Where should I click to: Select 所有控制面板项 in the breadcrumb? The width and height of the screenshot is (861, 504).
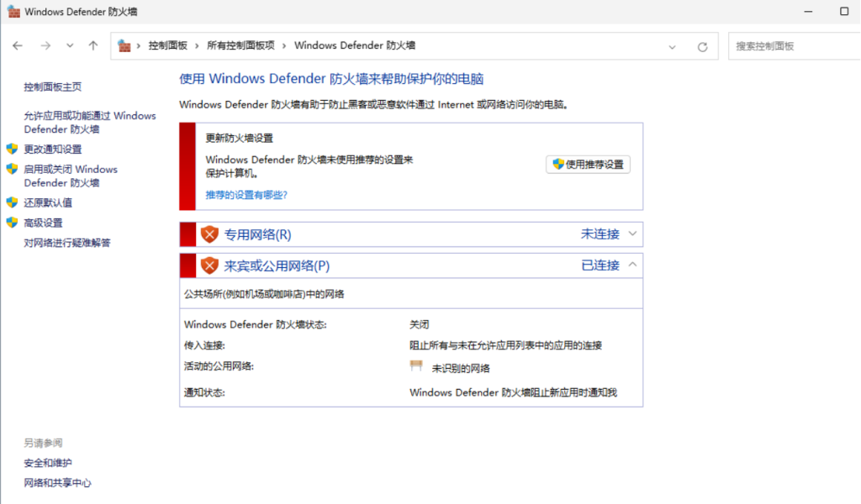click(240, 46)
